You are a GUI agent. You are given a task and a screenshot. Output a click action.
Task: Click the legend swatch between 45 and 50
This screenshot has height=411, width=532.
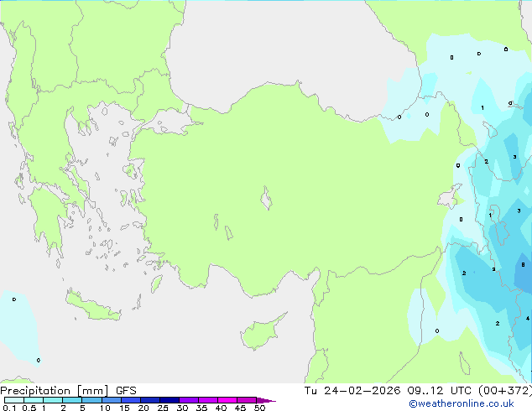click(247, 400)
